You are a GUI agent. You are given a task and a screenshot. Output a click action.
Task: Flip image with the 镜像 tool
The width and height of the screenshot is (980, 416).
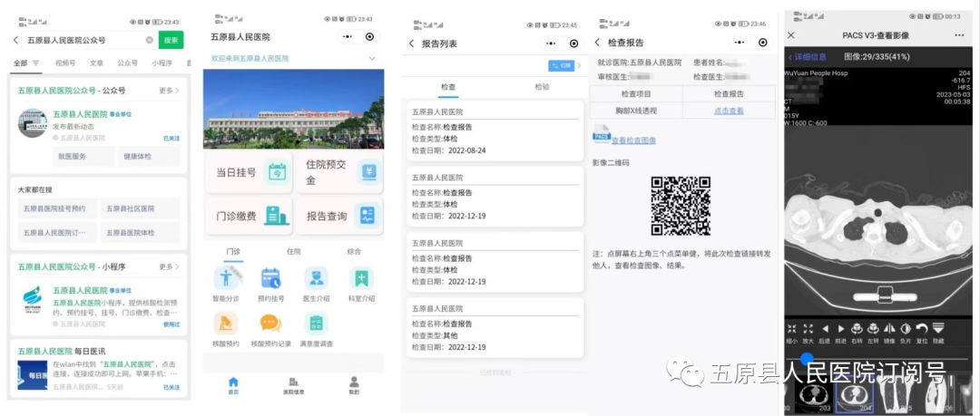[x=889, y=334]
